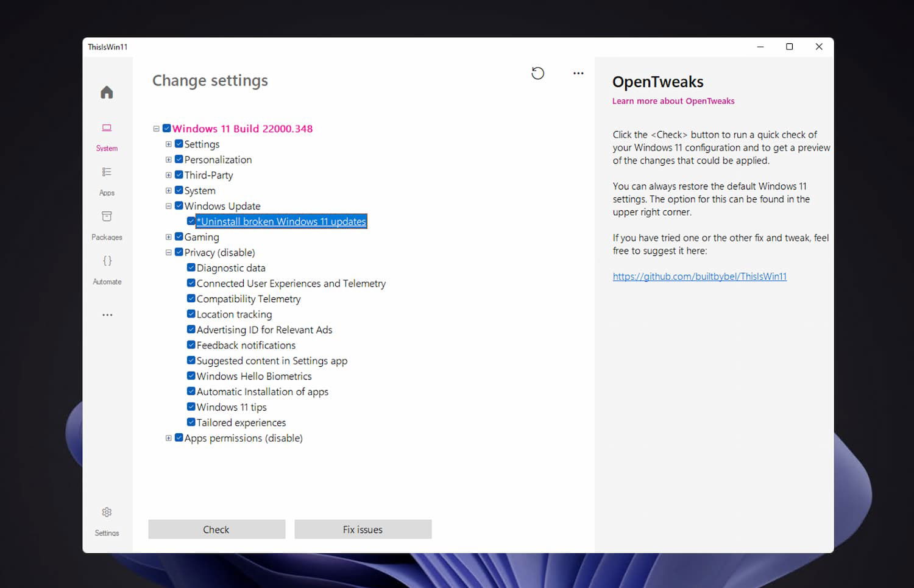Select the Tailored experiences label
The width and height of the screenshot is (914, 588).
(241, 422)
